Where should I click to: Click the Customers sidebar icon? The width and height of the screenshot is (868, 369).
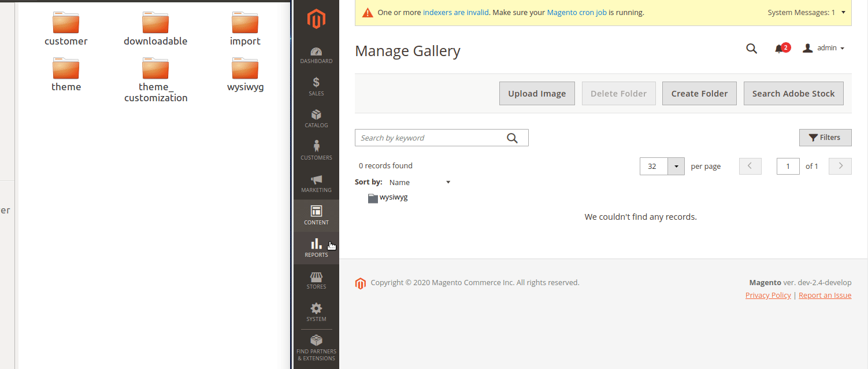[x=316, y=150]
